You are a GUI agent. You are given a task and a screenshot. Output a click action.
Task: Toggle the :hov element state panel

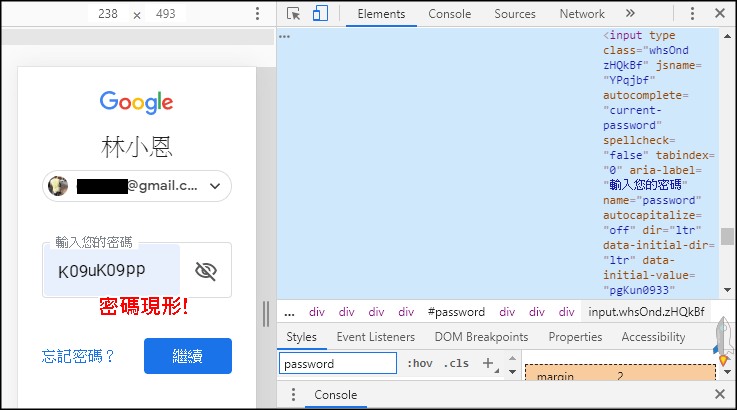coord(419,364)
